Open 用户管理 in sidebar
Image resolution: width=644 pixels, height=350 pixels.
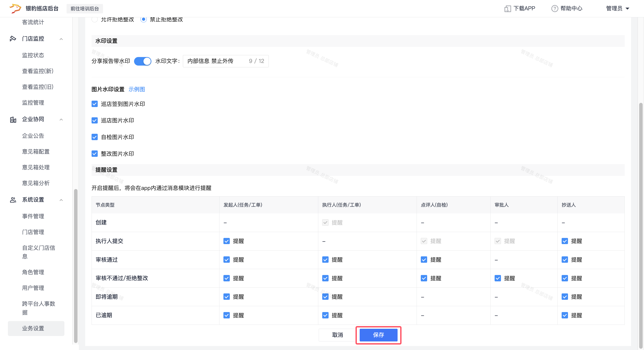click(x=33, y=288)
